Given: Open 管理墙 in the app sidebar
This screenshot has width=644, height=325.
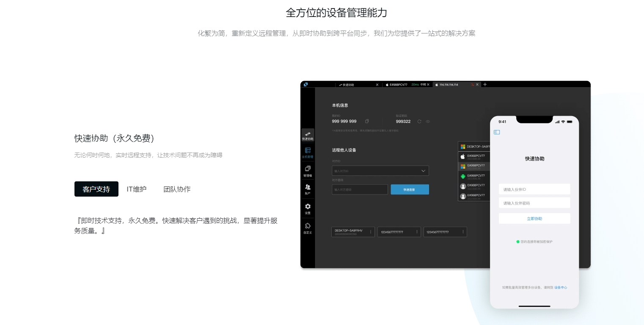Looking at the screenshot, I should (308, 171).
